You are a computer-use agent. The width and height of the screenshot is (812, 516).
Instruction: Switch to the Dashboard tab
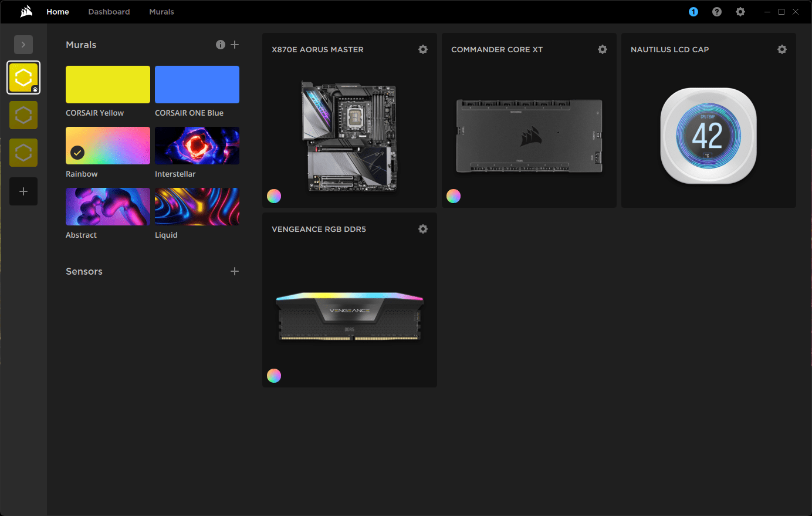pos(109,11)
